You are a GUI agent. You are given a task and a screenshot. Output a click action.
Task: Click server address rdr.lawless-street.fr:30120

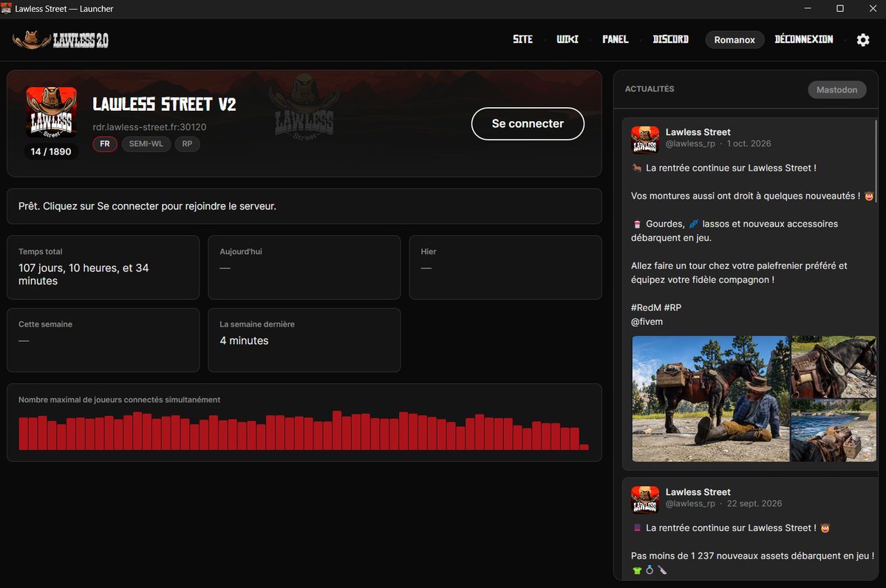tap(150, 127)
